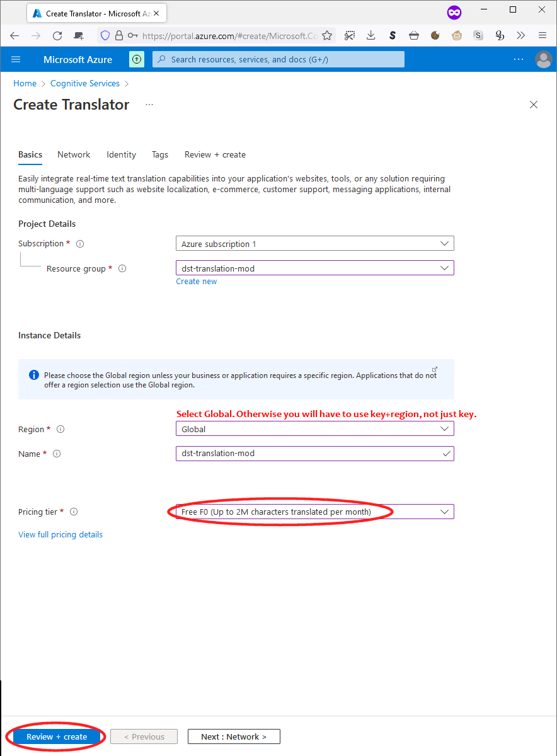Click the Review + create button
557x756 pixels.
[x=57, y=736]
